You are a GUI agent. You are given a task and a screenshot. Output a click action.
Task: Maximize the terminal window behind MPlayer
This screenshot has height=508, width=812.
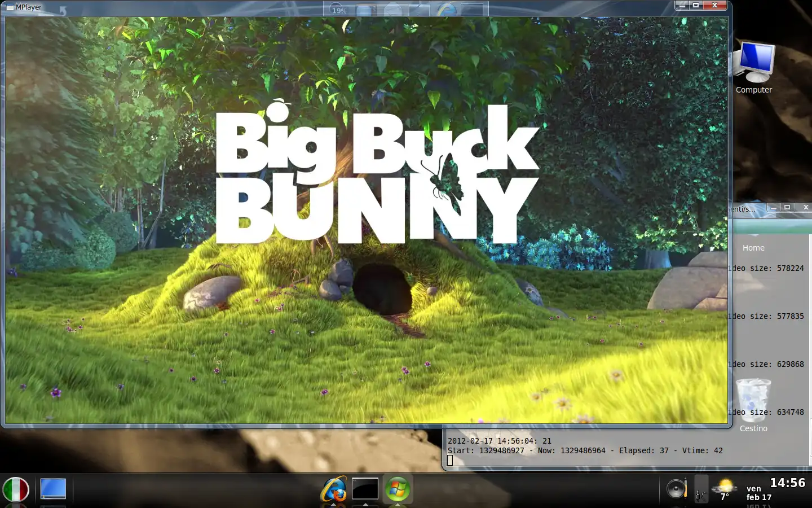(x=787, y=208)
